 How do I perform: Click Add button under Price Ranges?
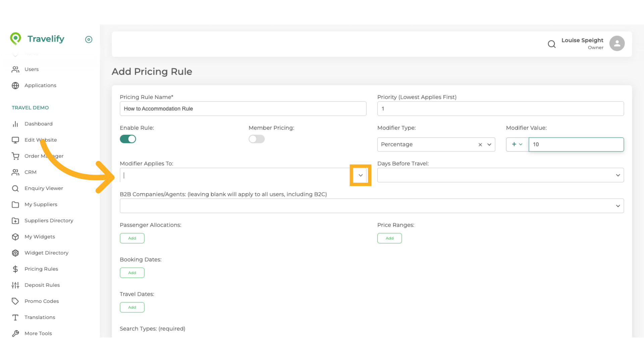(x=389, y=238)
